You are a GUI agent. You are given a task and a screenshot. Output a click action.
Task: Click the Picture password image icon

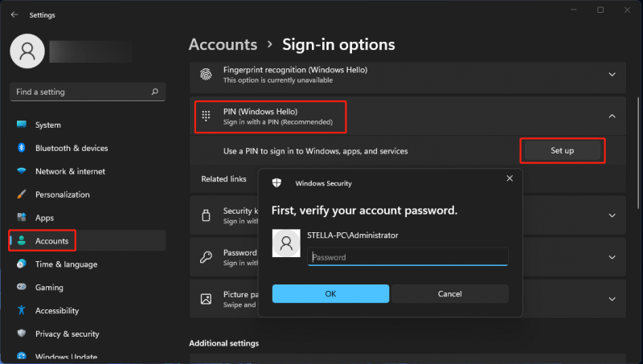point(206,299)
